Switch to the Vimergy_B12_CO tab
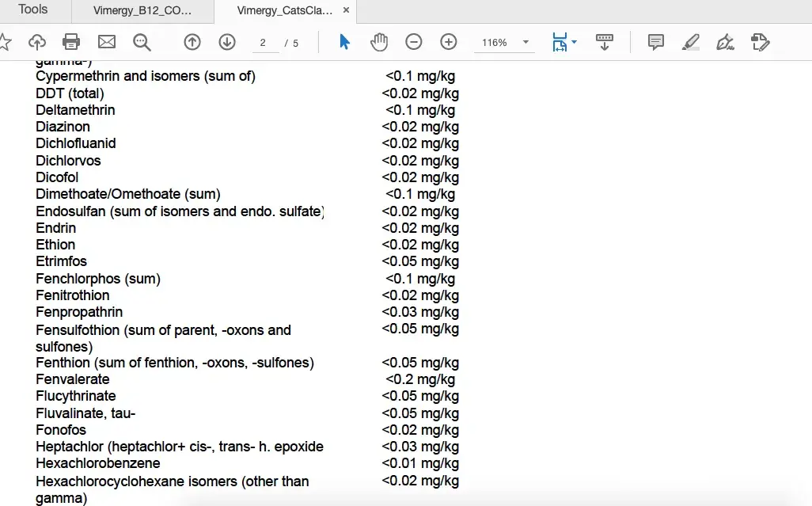812x506 pixels. [142, 11]
